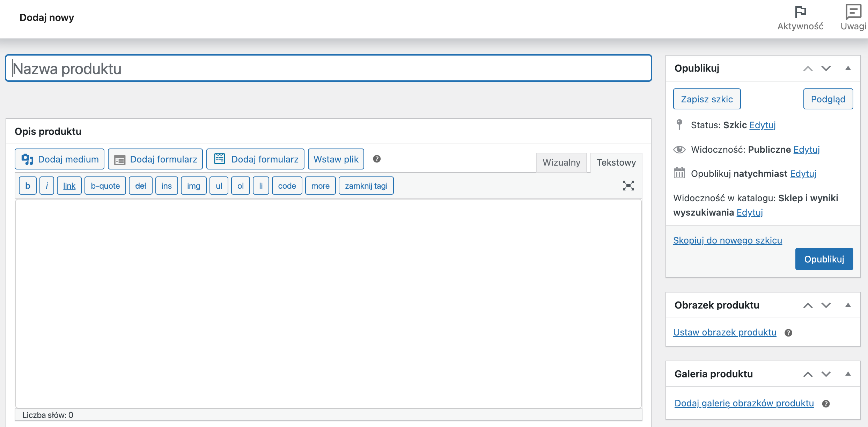Image resolution: width=868 pixels, height=427 pixels.
Task: Click inside the product description textarea
Action: 329,303
